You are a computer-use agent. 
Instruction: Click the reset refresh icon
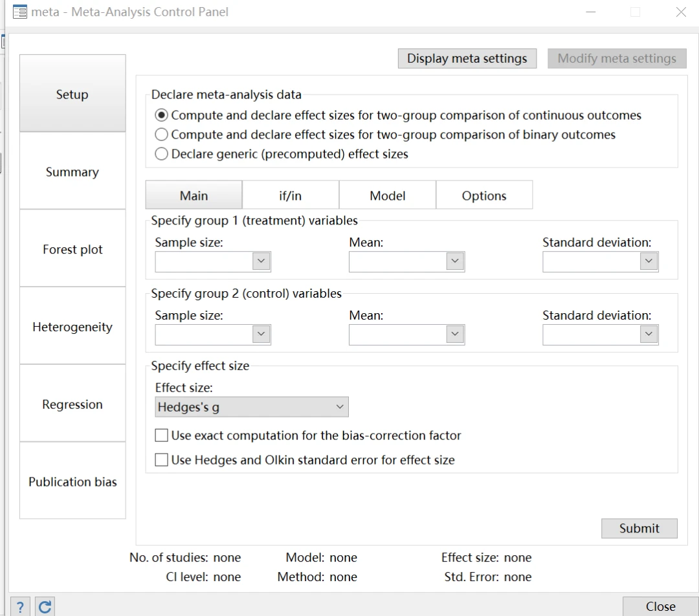point(45,606)
